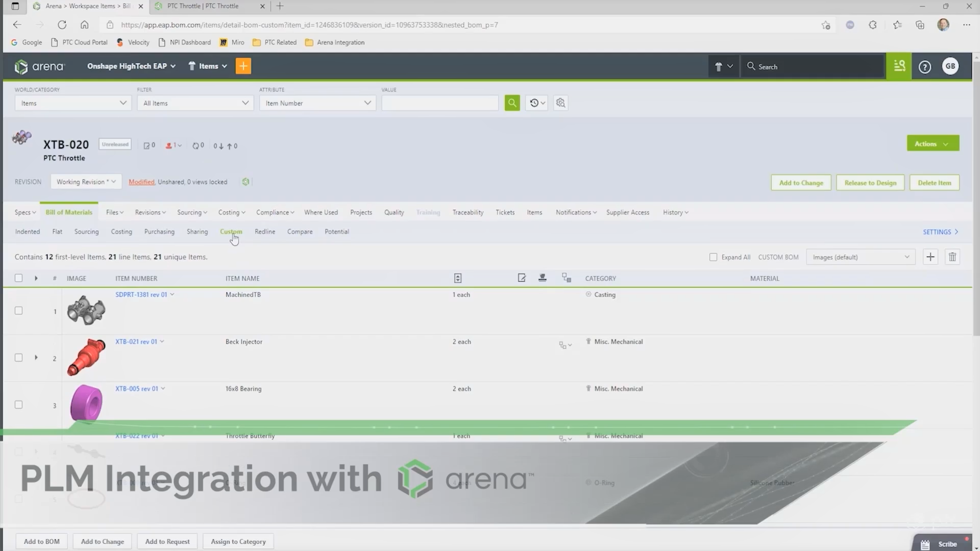The width and height of the screenshot is (980, 551).
Task: Click the stamp column header icon
Action: [x=543, y=278]
